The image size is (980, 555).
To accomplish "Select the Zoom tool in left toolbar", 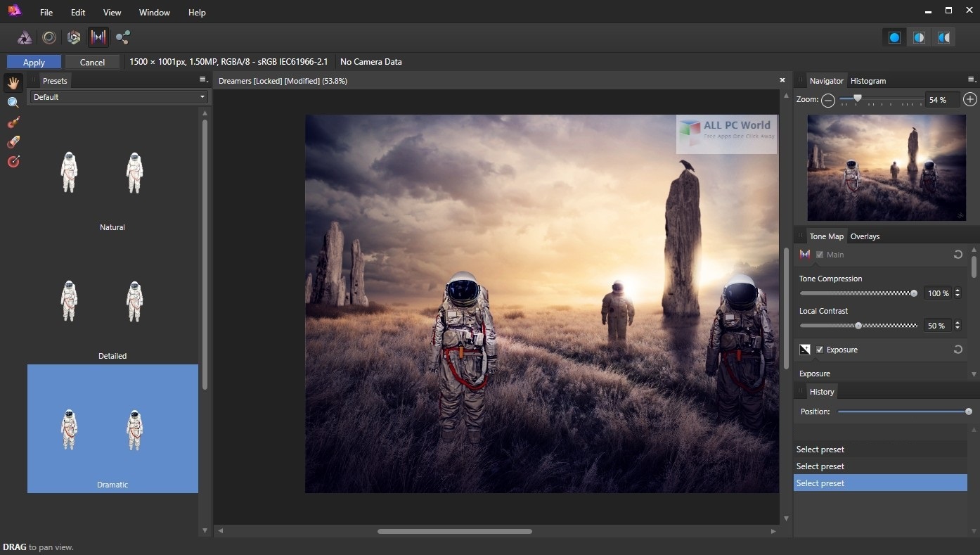I will (x=13, y=103).
